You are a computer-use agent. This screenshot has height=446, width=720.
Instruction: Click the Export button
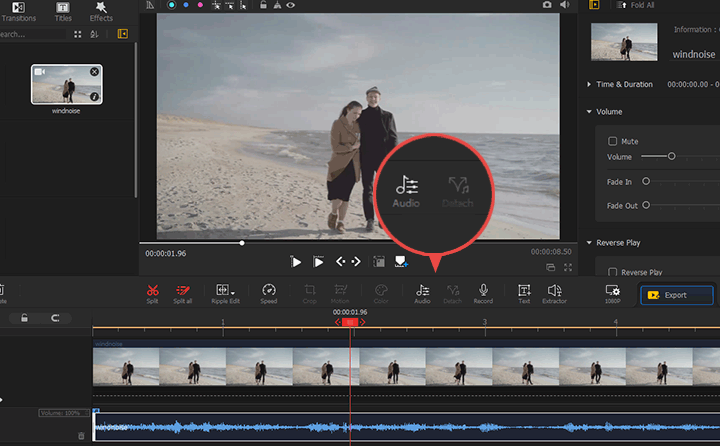(677, 295)
